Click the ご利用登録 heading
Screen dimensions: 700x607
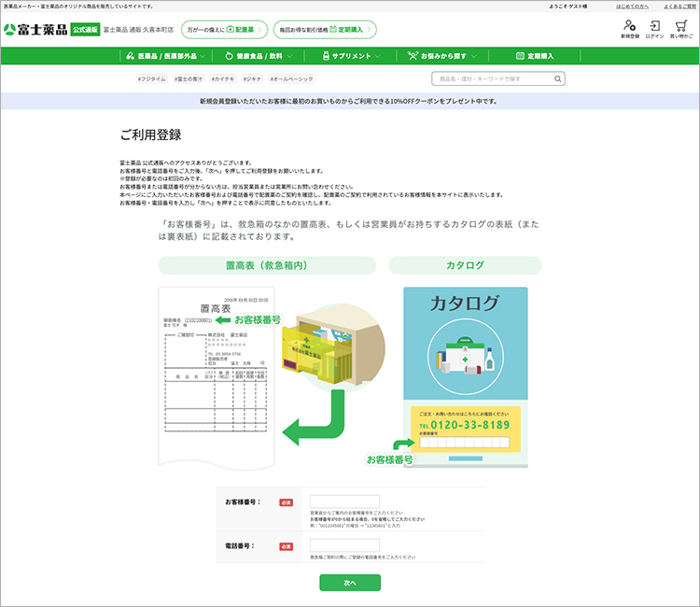(x=151, y=134)
